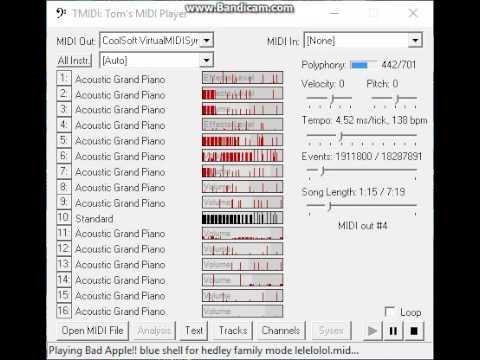
Task: Toggle channel 4 number button
Action: tap(64, 125)
